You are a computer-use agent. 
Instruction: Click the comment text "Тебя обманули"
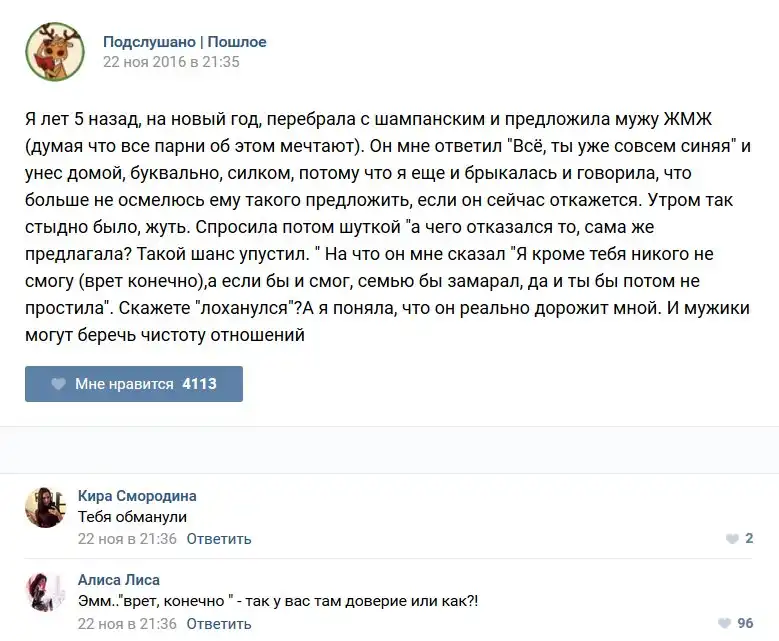coord(132,517)
